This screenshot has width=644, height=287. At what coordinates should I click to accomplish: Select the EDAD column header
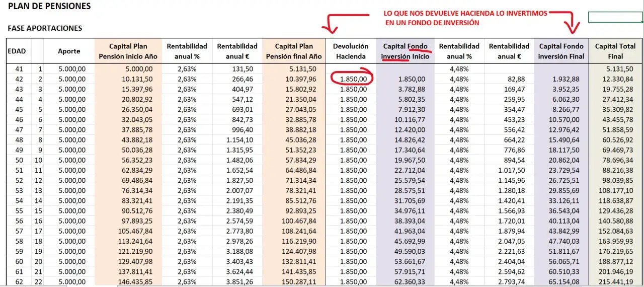[x=17, y=51]
